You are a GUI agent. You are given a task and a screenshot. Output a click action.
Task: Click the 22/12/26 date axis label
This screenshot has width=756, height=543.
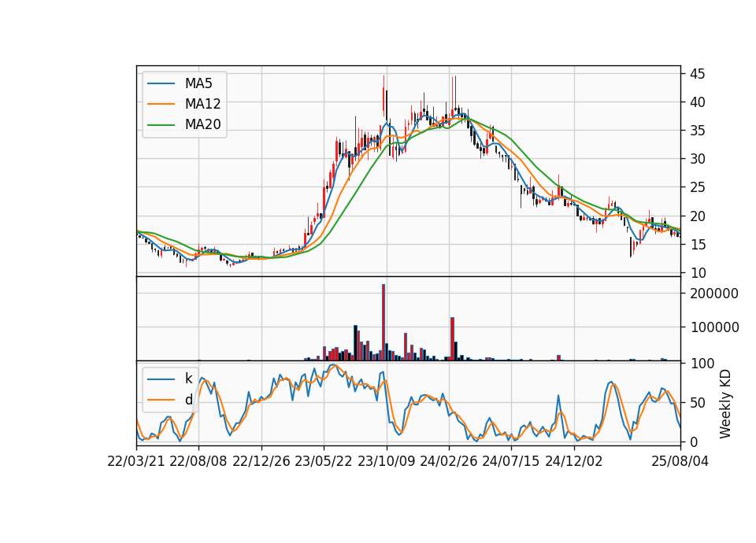(261, 461)
